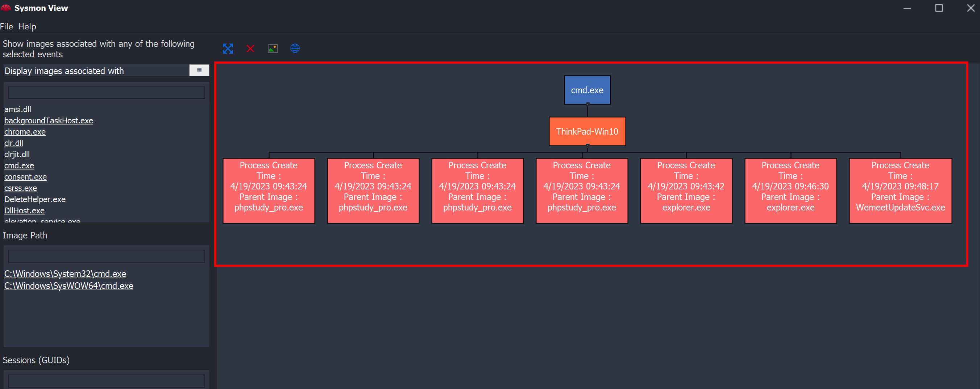980x389 pixels.
Task: Select the Process Create node with parent WemeetUpdateSvc.exe
Action: click(901, 191)
